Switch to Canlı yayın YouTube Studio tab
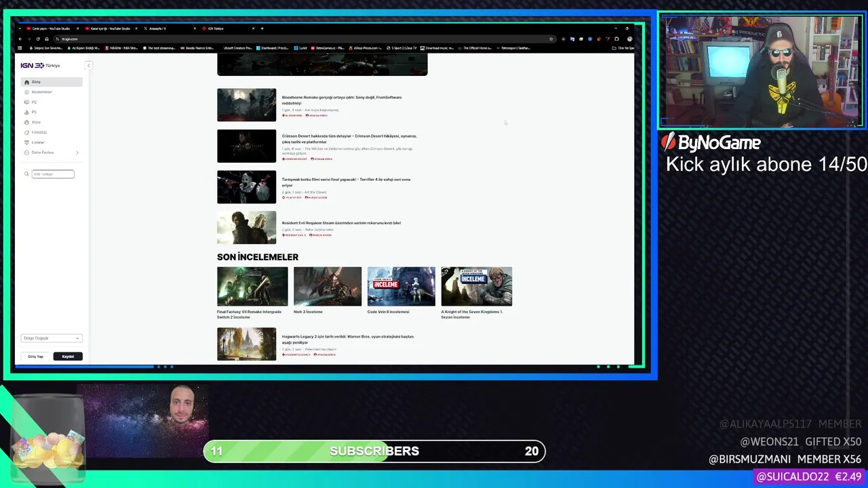Viewport: 868px width, 488px height. click(x=52, y=28)
